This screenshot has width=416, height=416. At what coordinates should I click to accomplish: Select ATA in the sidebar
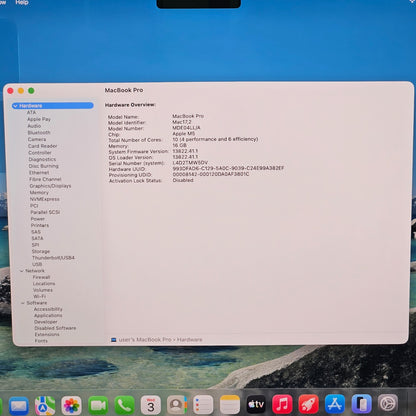click(31, 112)
